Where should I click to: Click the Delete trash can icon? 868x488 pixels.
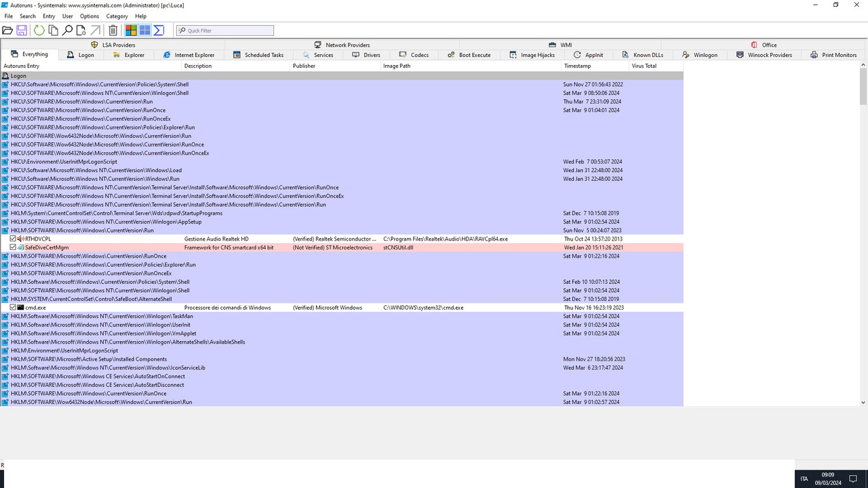[113, 30]
